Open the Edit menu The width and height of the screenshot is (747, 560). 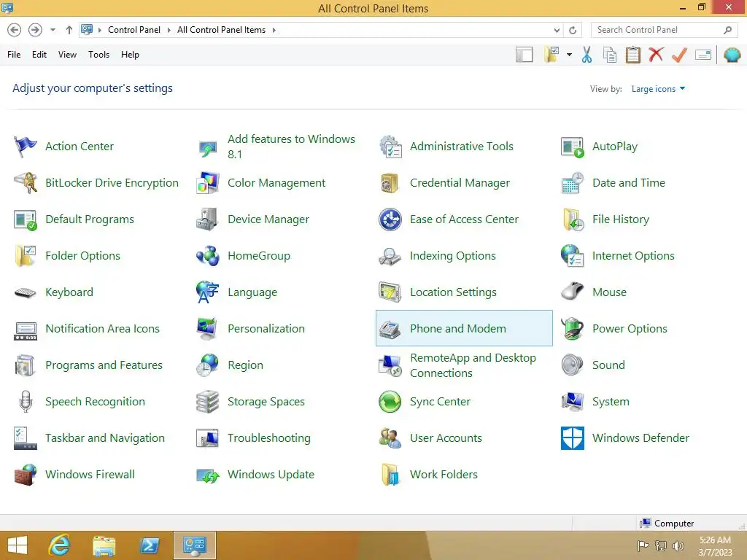click(39, 55)
